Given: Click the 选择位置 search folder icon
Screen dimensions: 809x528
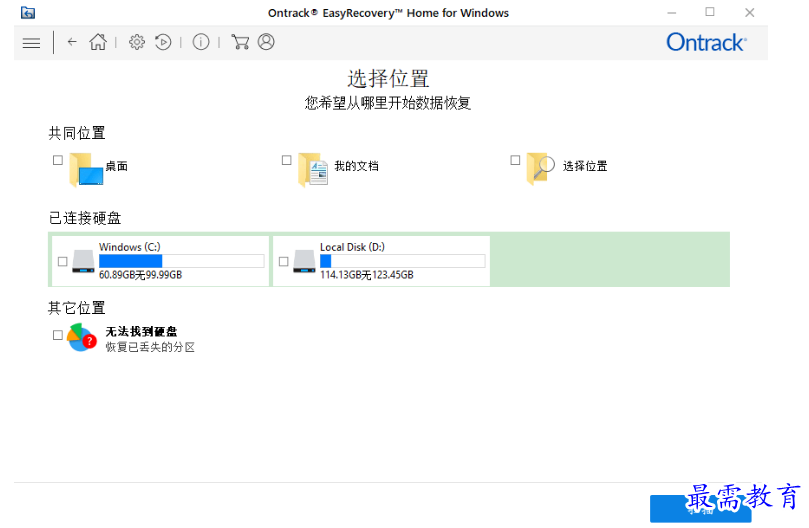Looking at the screenshot, I should (541, 168).
